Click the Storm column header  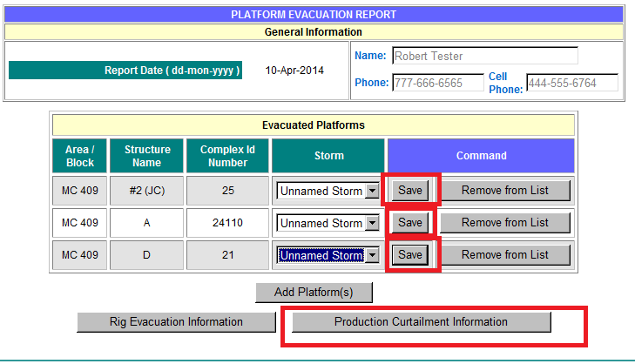click(x=328, y=156)
